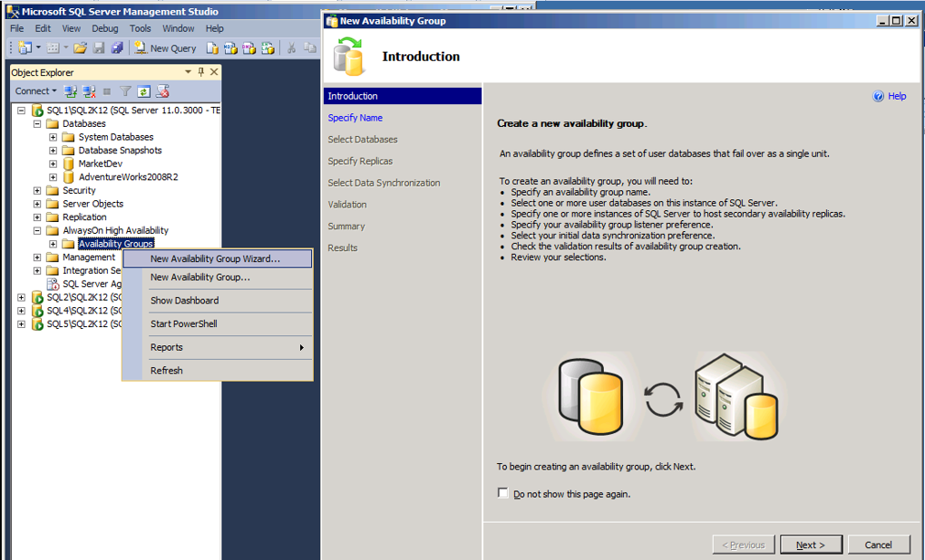This screenshot has height=560, width=925.
Task: Click the Analysis Services XMLA Query icon
Action: pos(268,48)
